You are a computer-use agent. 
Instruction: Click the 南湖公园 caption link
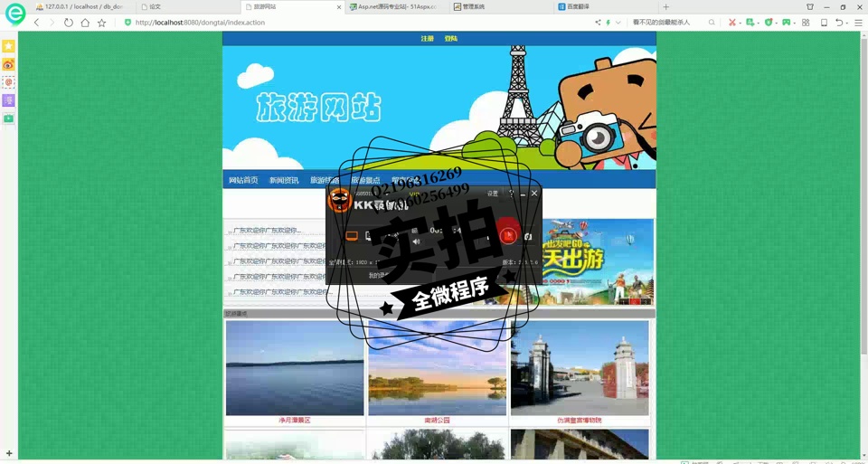pyautogui.click(x=438, y=421)
